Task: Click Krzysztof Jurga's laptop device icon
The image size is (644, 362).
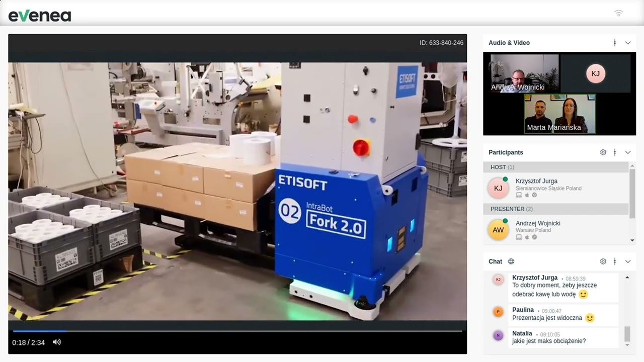Action: (x=519, y=195)
